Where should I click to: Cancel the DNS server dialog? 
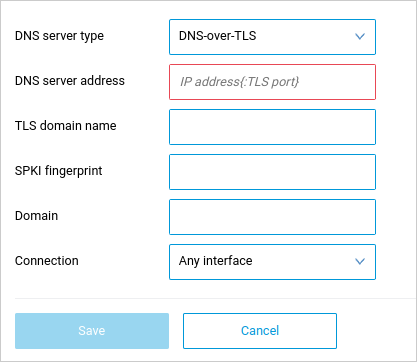click(260, 331)
